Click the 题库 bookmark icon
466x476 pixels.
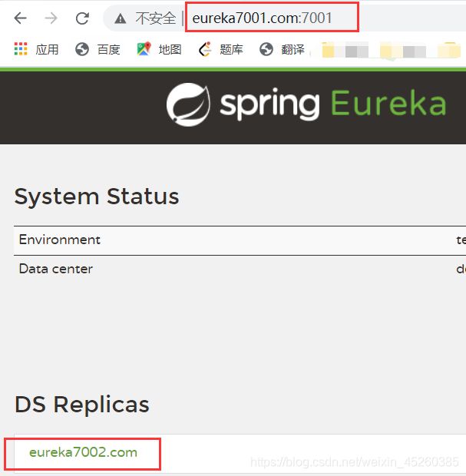click(205, 49)
